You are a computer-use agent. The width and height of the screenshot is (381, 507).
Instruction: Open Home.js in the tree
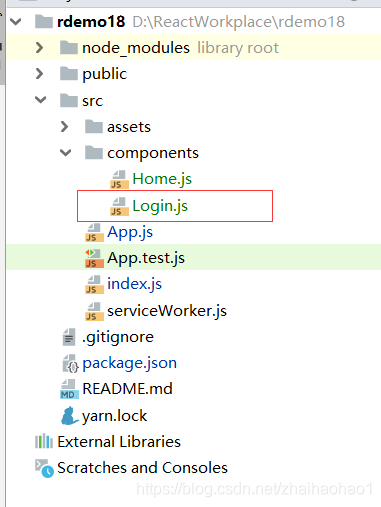point(162,179)
